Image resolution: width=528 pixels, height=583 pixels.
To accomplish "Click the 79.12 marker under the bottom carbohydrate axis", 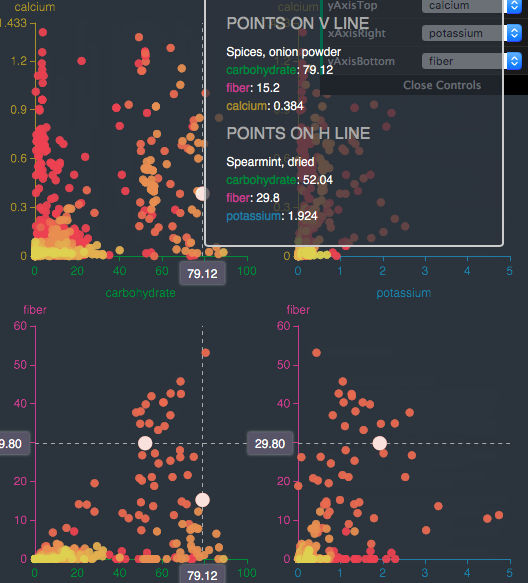I will point(202,575).
